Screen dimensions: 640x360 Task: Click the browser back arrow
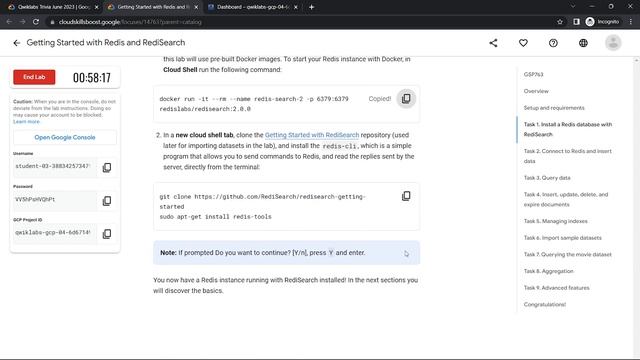click(9, 22)
